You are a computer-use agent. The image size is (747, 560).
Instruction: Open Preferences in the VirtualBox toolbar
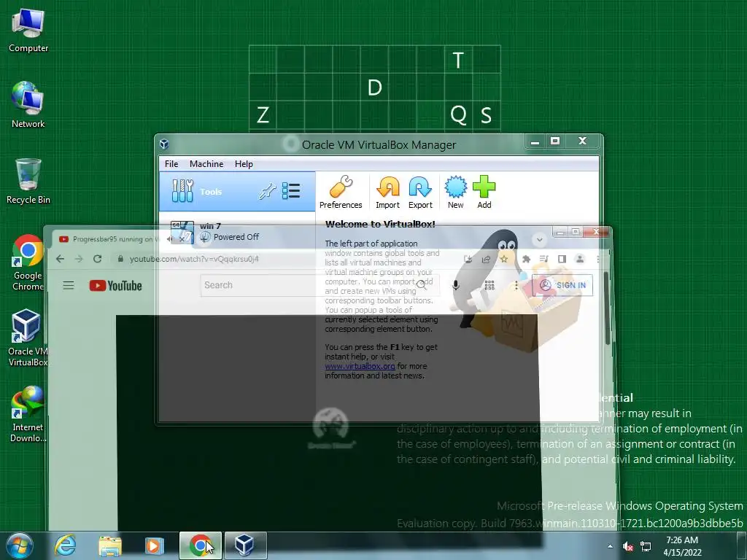point(341,192)
